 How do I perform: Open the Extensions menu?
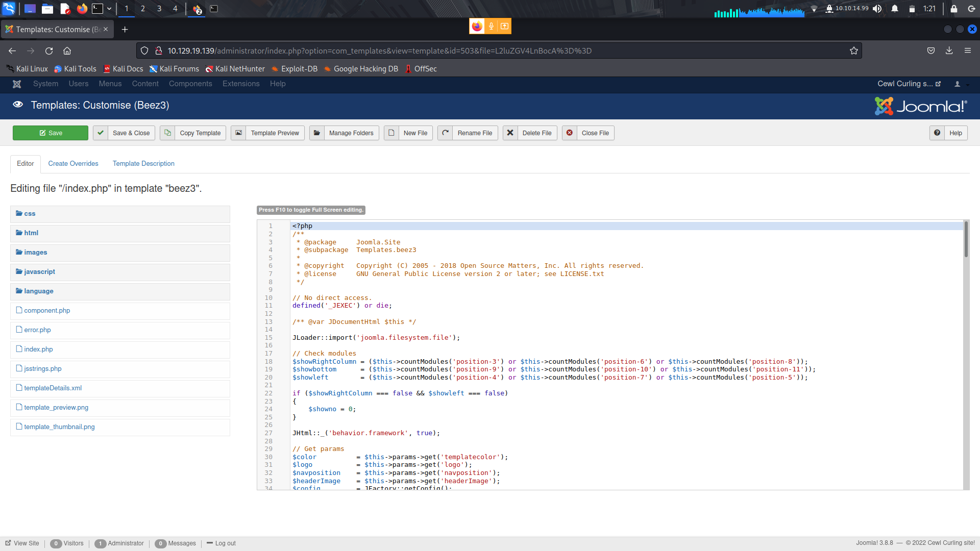[x=241, y=84]
